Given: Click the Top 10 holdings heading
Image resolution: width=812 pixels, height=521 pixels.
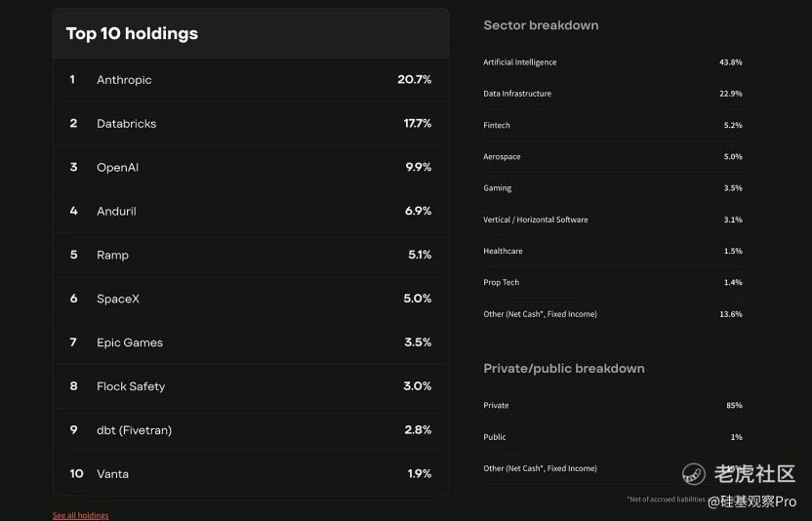Looking at the screenshot, I should click(132, 33).
